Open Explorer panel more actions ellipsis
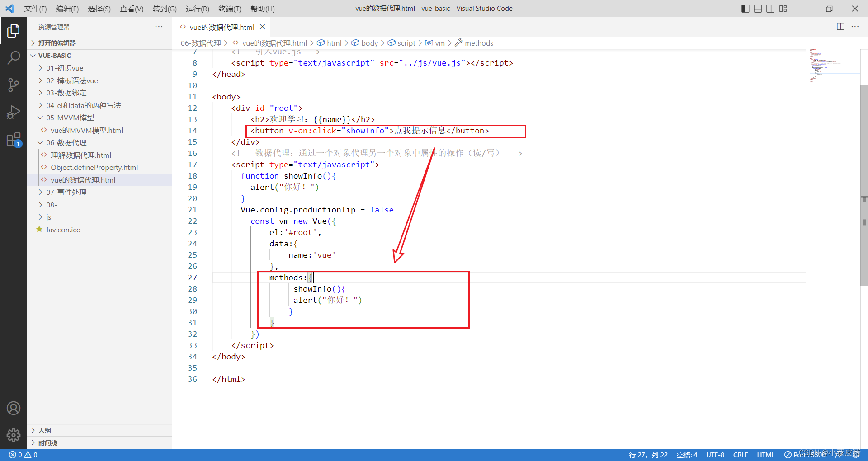Viewport: 868px width, 461px height. tap(159, 27)
